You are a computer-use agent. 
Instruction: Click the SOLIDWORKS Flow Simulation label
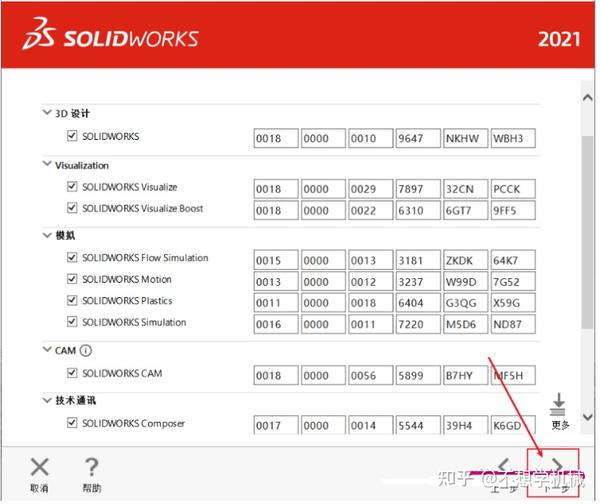(145, 258)
